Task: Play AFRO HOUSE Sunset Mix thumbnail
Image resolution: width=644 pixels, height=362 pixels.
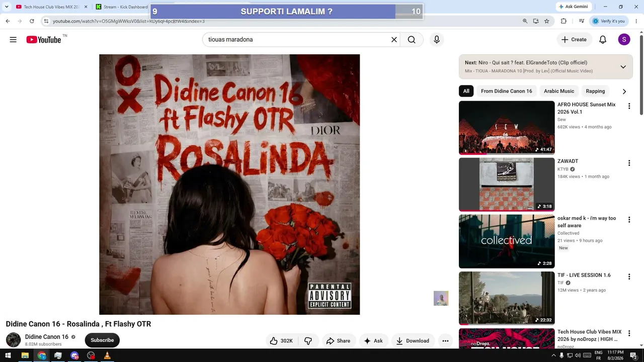Action: pos(507,128)
